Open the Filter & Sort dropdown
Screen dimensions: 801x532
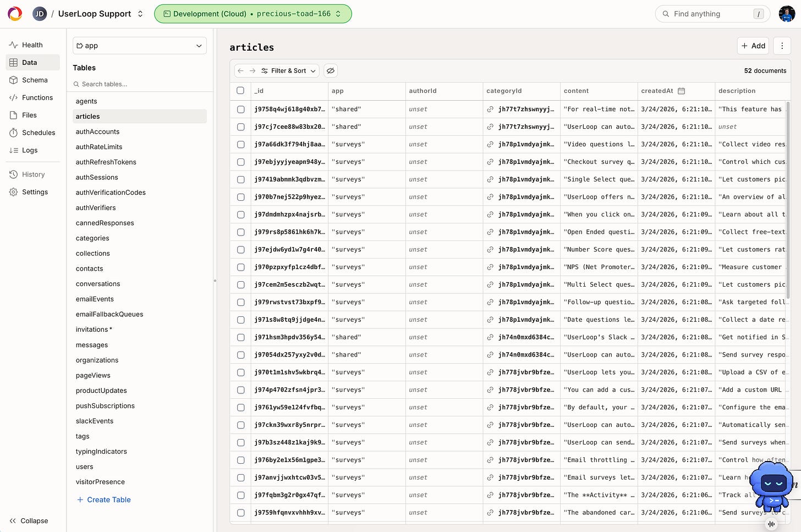289,71
